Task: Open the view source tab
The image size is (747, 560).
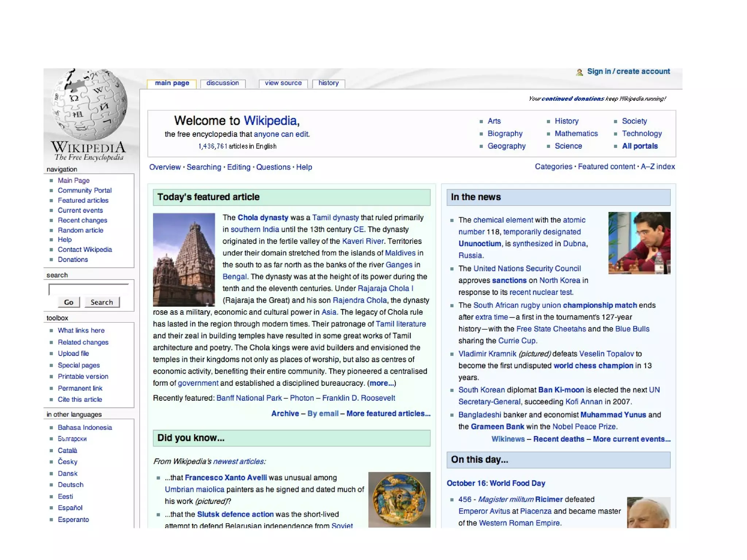Action: 283,83
